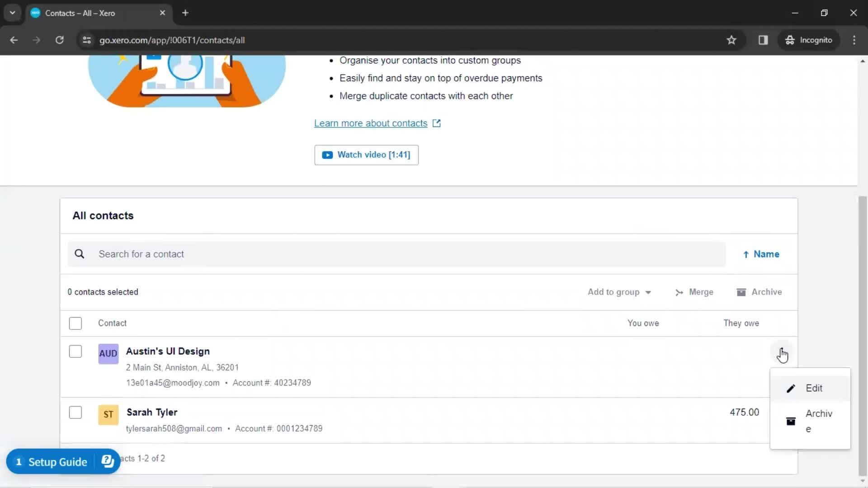Open the browser side panel icon
This screenshot has height=488, width=868.
click(x=763, y=40)
